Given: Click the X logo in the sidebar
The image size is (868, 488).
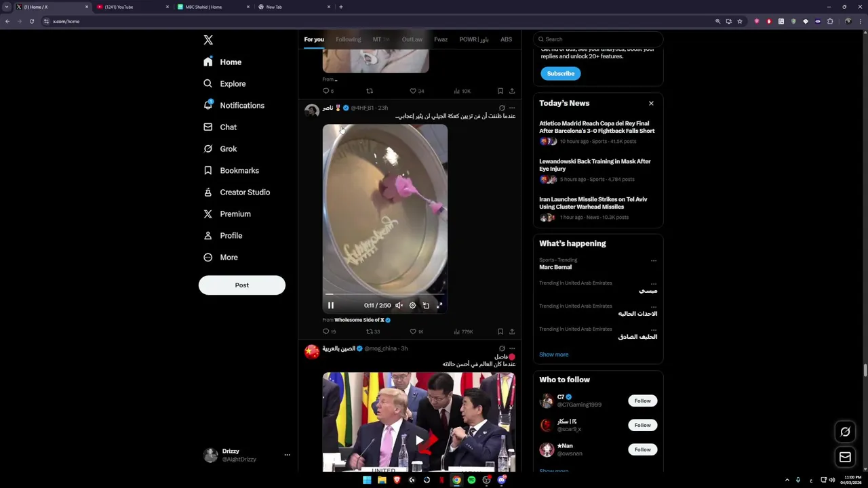Looking at the screenshot, I should point(208,40).
